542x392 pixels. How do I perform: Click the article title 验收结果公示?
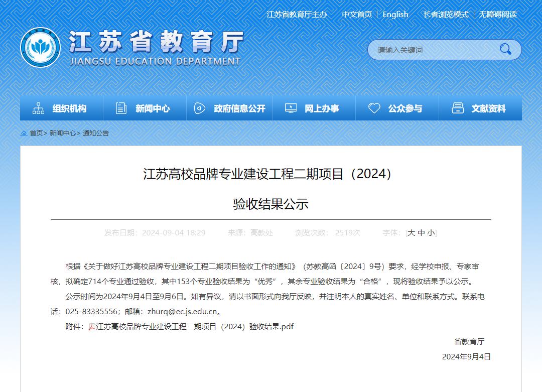pos(270,204)
